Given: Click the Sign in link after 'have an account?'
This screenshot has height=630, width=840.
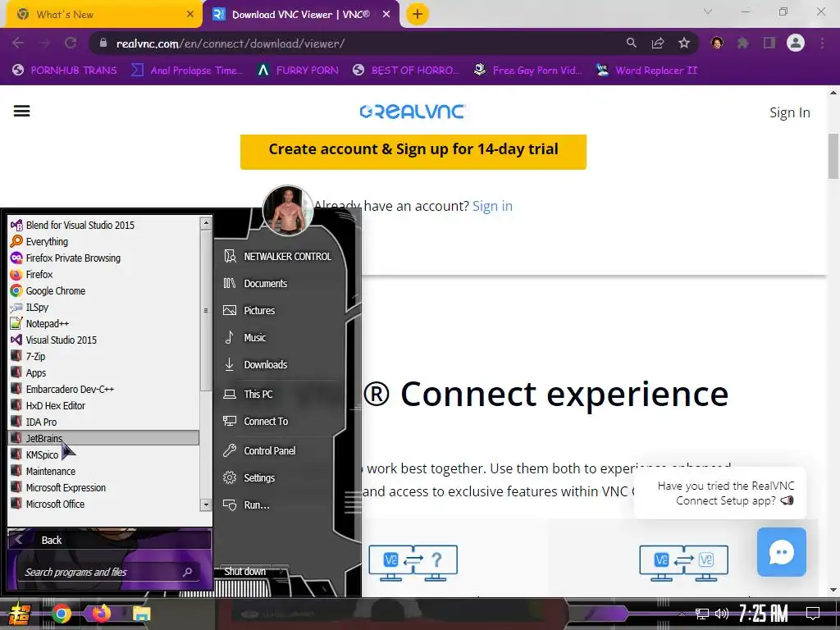Looking at the screenshot, I should point(492,206).
